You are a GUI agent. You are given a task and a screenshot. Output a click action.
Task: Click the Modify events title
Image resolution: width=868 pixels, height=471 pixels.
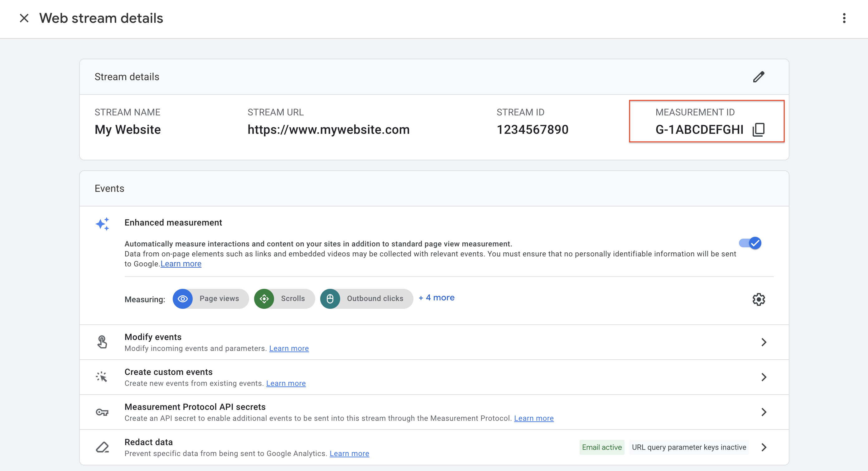153,337
